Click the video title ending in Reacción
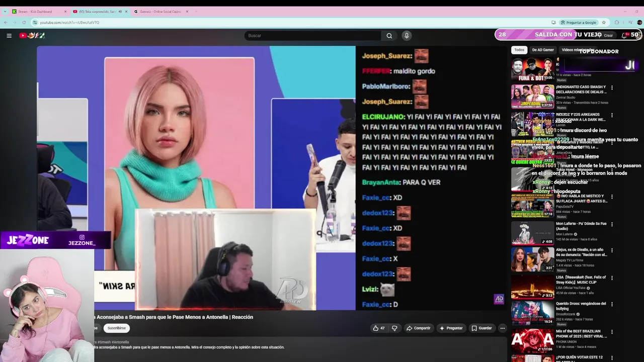This screenshot has width=644, height=362. click(174, 317)
